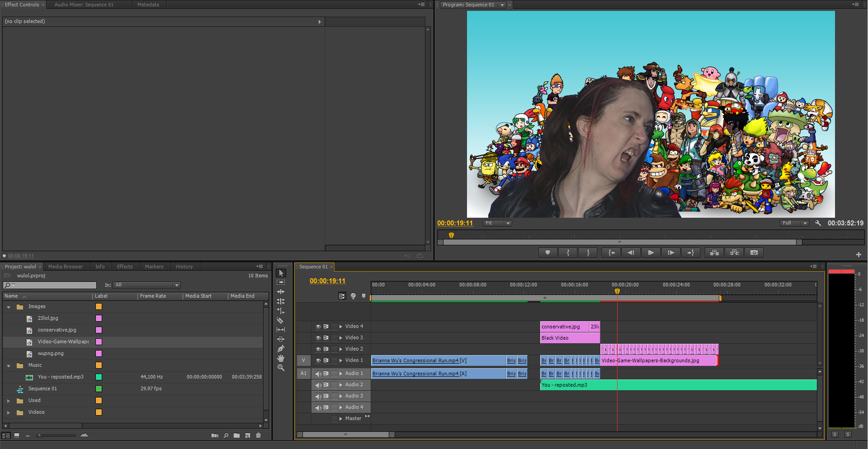Switch to the Metadata tab

tap(148, 5)
